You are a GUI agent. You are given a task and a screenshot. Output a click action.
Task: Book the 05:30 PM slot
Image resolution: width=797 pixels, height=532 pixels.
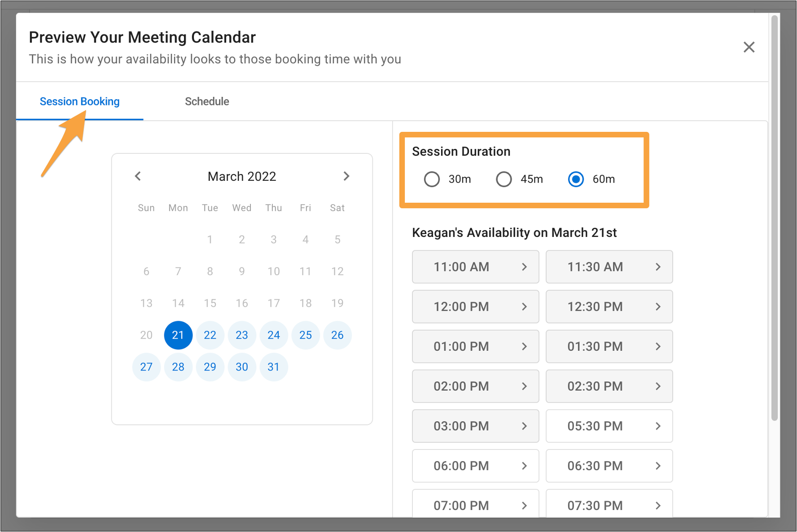[x=609, y=426]
